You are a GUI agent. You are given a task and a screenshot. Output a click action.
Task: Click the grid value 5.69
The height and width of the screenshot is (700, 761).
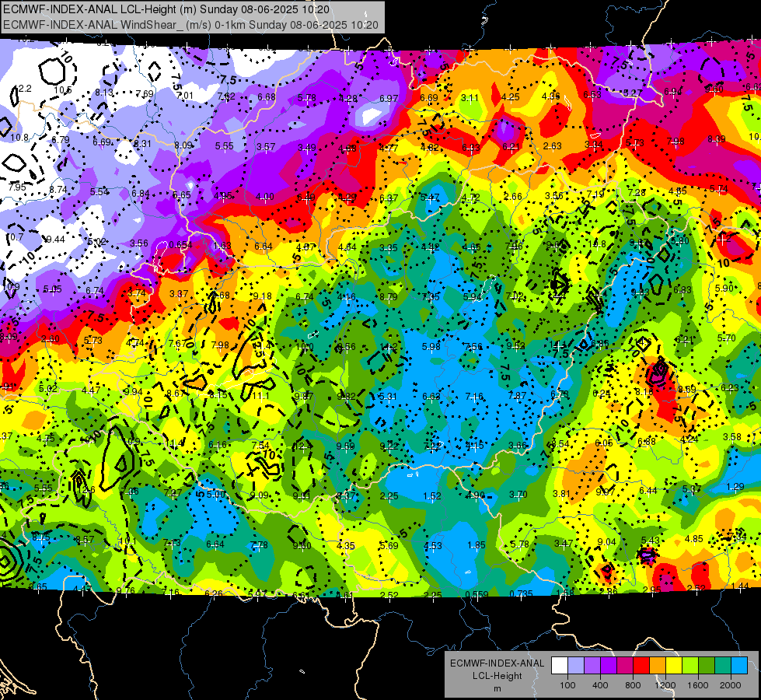(389, 546)
